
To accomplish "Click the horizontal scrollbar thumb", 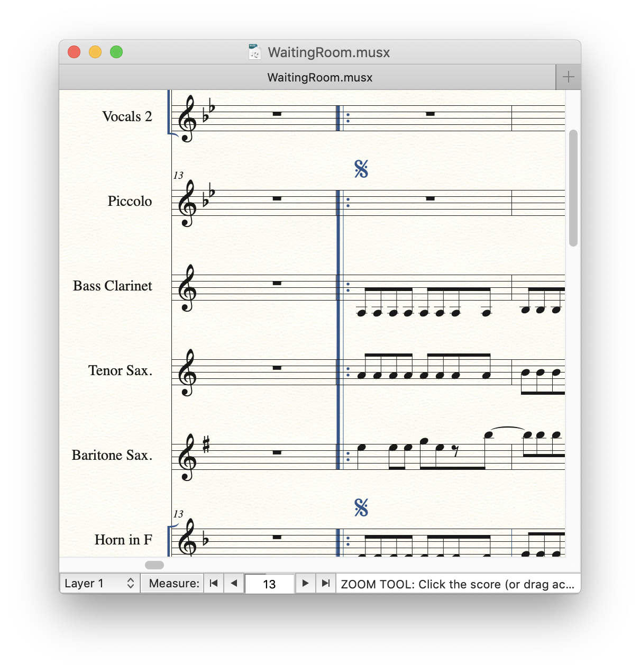I will pos(154,565).
